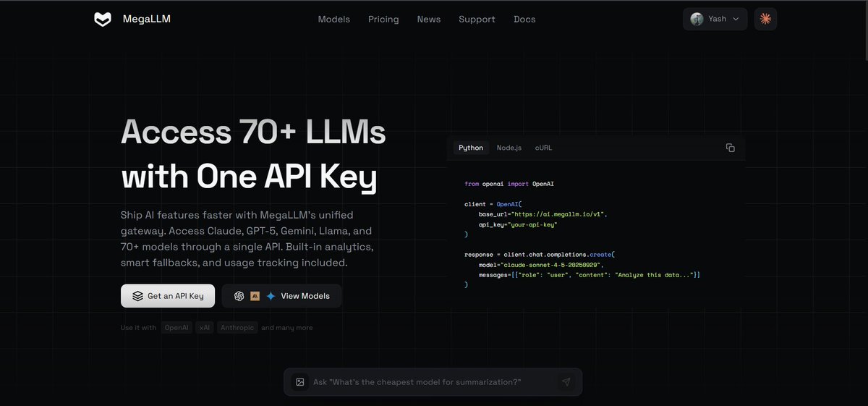
Task: Click the image attach icon in the ask bar
Action: (299, 382)
